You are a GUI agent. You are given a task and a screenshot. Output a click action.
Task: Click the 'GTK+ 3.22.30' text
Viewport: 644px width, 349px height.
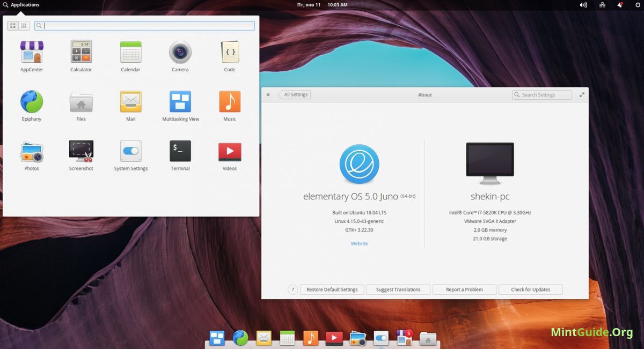click(x=359, y=230)
